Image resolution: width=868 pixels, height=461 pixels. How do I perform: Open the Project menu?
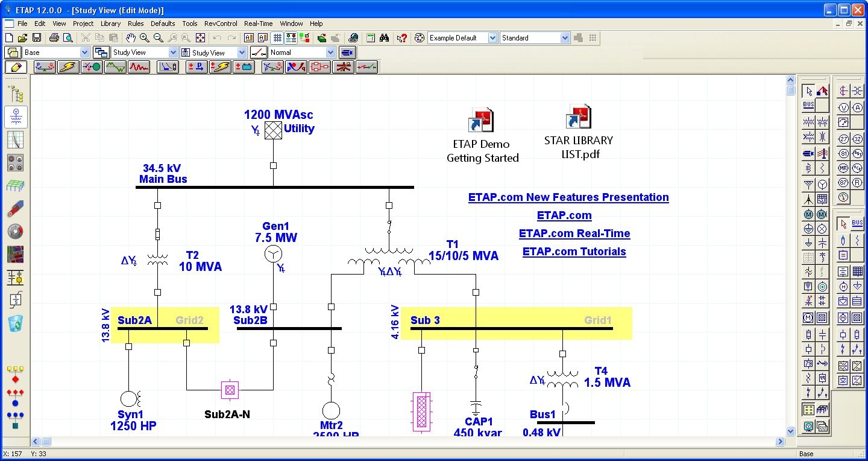83,24
